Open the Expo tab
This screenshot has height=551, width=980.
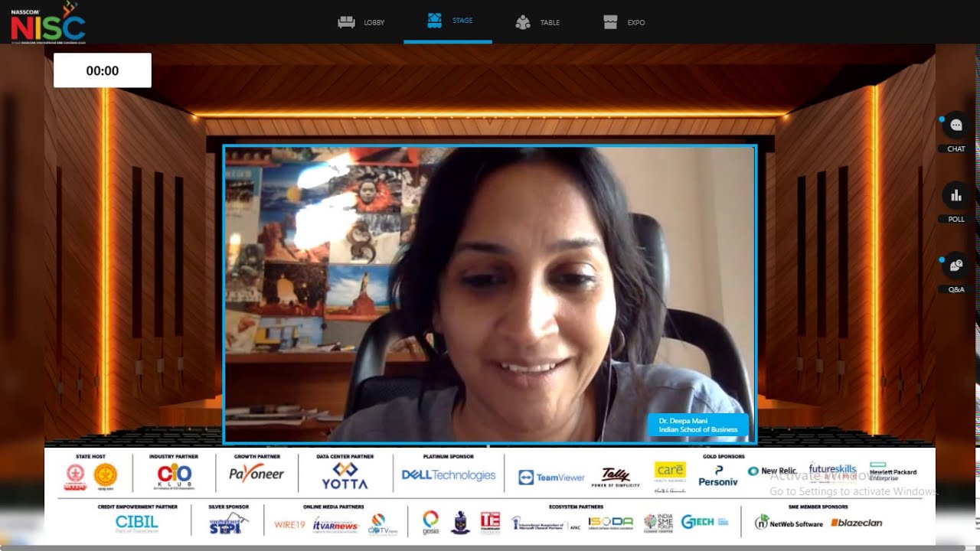point(624,22)
